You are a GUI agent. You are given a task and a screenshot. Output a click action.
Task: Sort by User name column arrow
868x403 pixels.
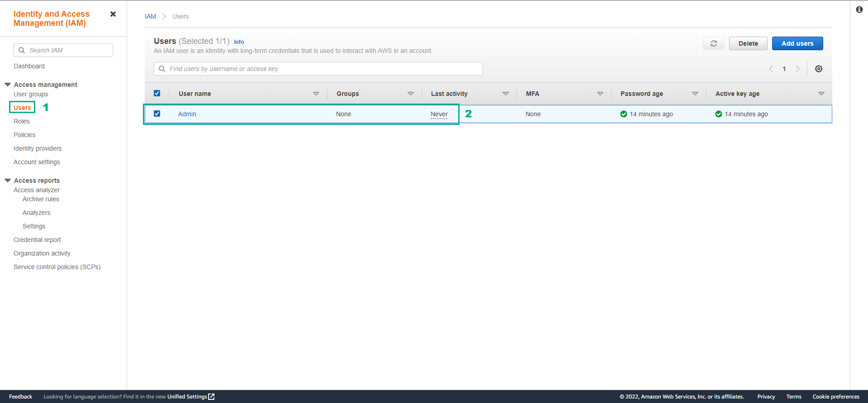[x=316, y=94]
